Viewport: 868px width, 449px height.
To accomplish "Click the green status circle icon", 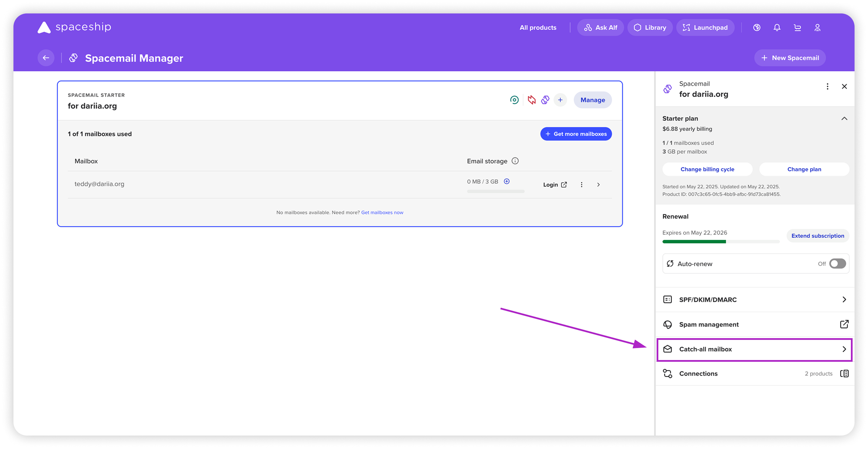I will [514, 100].
